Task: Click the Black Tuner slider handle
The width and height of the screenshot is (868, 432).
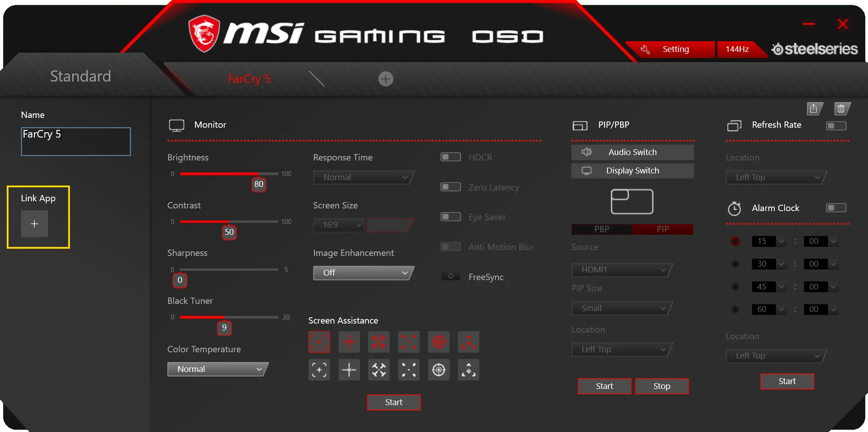Action: pos(224,328)
